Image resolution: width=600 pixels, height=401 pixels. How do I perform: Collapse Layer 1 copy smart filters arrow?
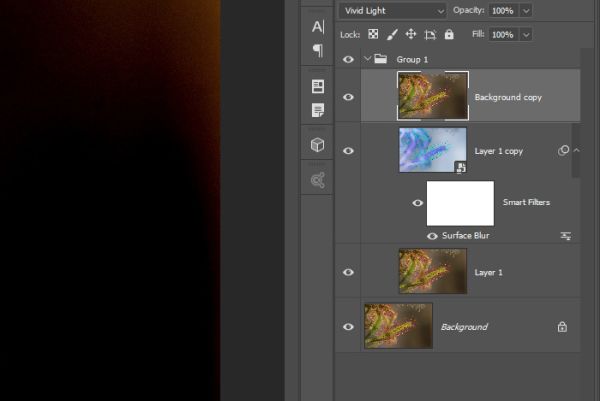577,150
